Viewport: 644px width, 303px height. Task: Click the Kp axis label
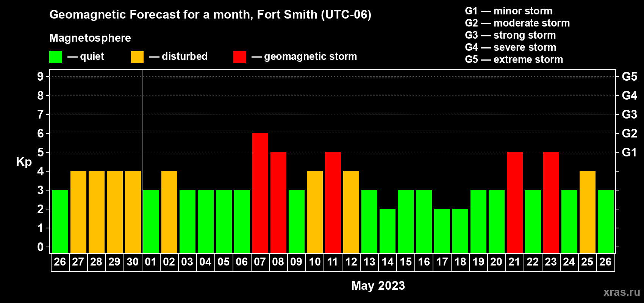click(24, 162)
